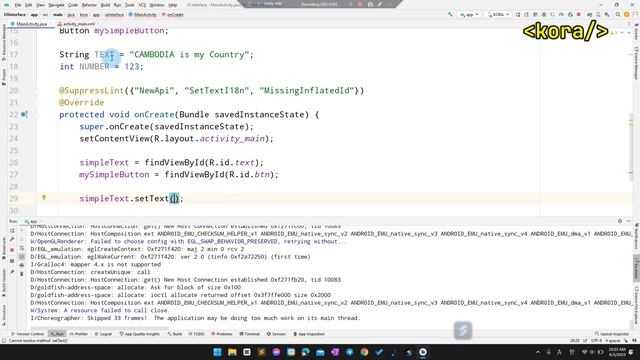
Task: Click the override gutter icon on line 22
Action: tap(24, 115)
